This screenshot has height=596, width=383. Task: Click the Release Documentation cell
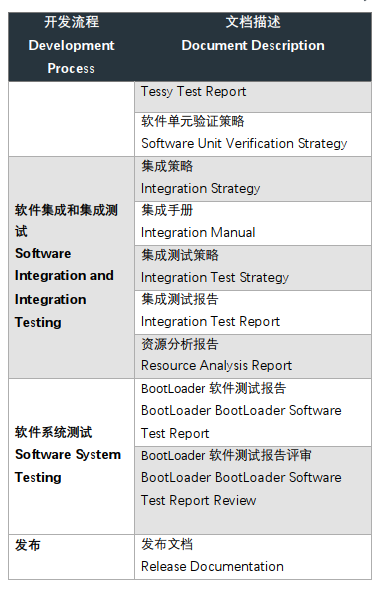coord(253,557)
